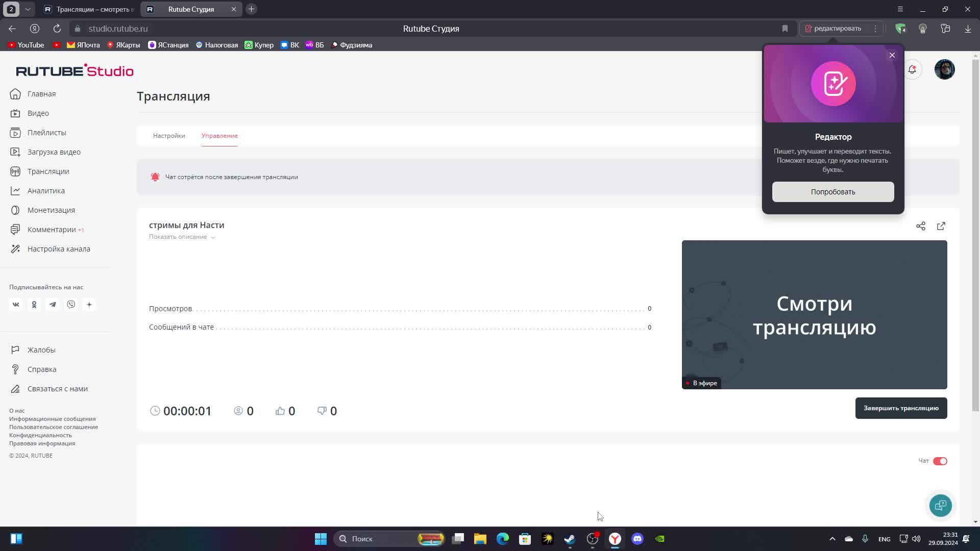This screenshot has height=551, width=980.
Task: Click the notifications bell
Action: click(x=912, y=69)
